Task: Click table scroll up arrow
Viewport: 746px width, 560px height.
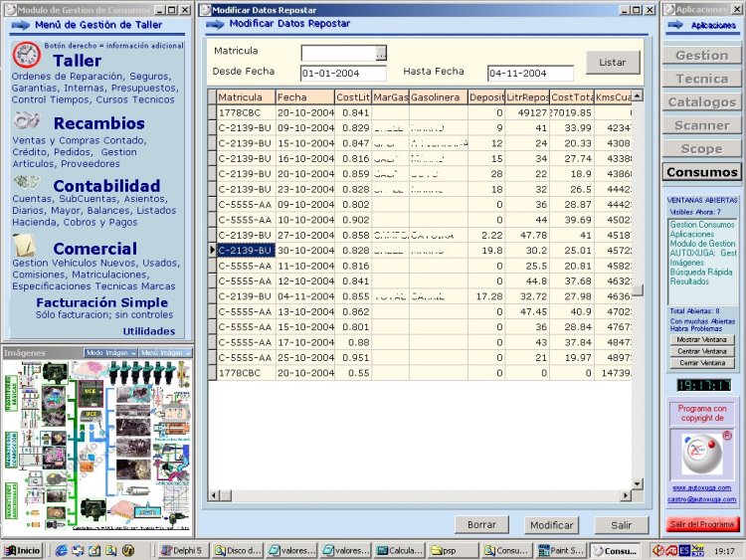Action: tap(638, 95)
